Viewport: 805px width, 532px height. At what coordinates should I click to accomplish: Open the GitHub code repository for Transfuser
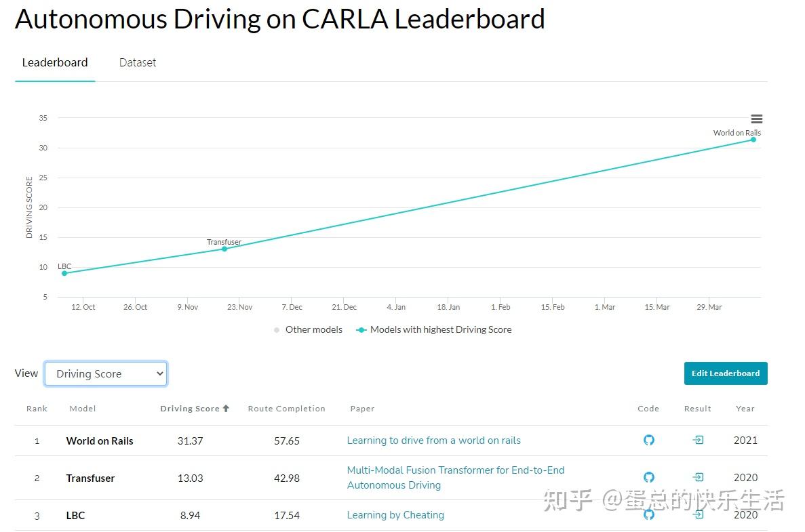pos(649,478)
